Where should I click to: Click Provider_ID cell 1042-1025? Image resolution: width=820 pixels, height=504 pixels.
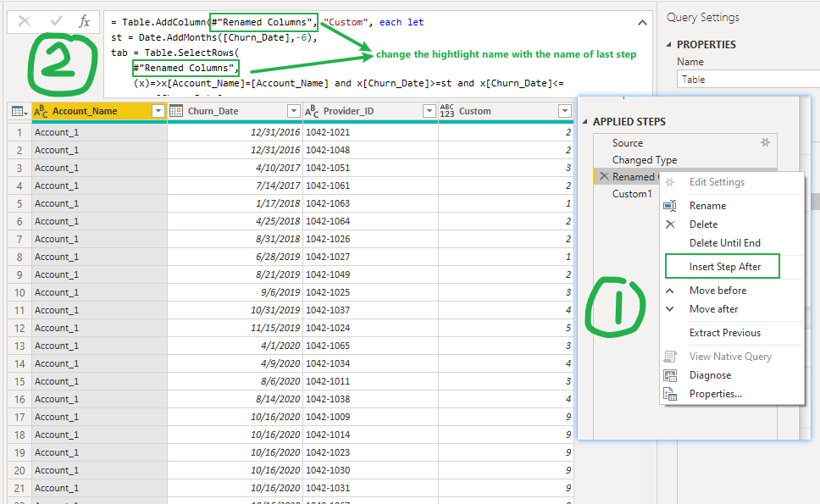tap(370, 292)
